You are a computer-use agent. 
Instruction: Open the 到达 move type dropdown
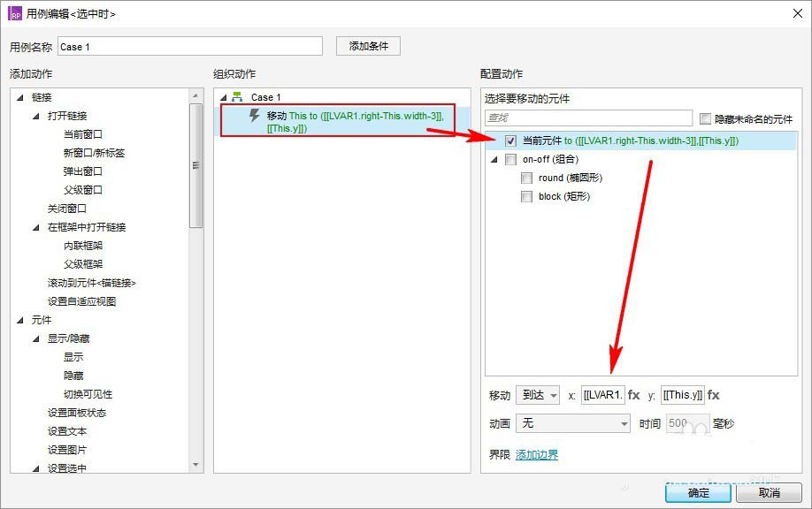(x=538, y=395)
